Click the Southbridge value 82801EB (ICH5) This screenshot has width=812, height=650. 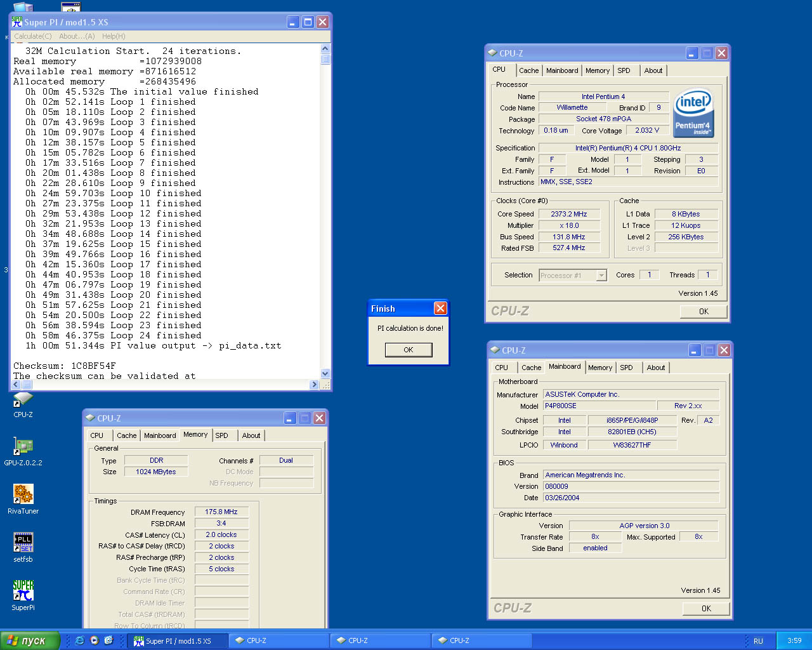pos(632,432)
